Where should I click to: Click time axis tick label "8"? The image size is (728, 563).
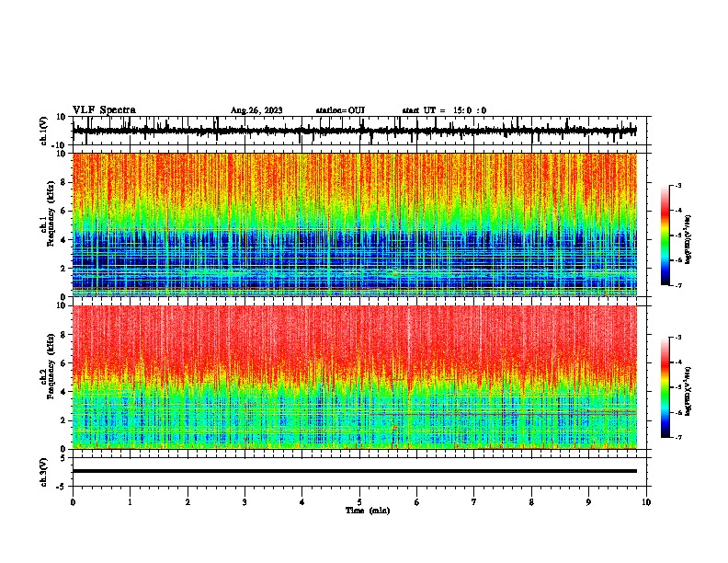click(531, 502)
